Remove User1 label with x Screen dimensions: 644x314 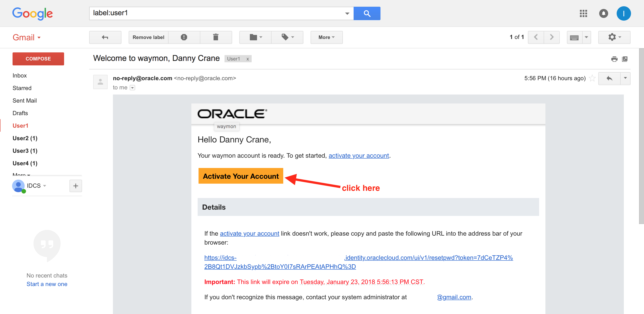[248, 59]
